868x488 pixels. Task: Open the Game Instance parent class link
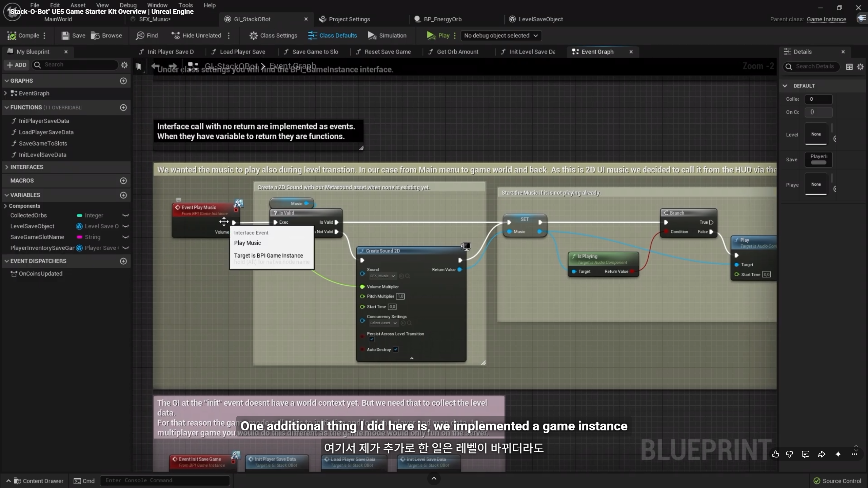tap(826, 19)
